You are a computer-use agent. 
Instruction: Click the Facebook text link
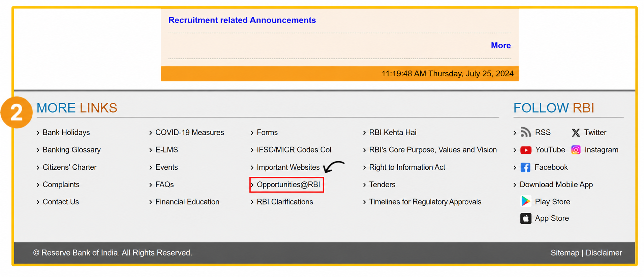(551, 167)
